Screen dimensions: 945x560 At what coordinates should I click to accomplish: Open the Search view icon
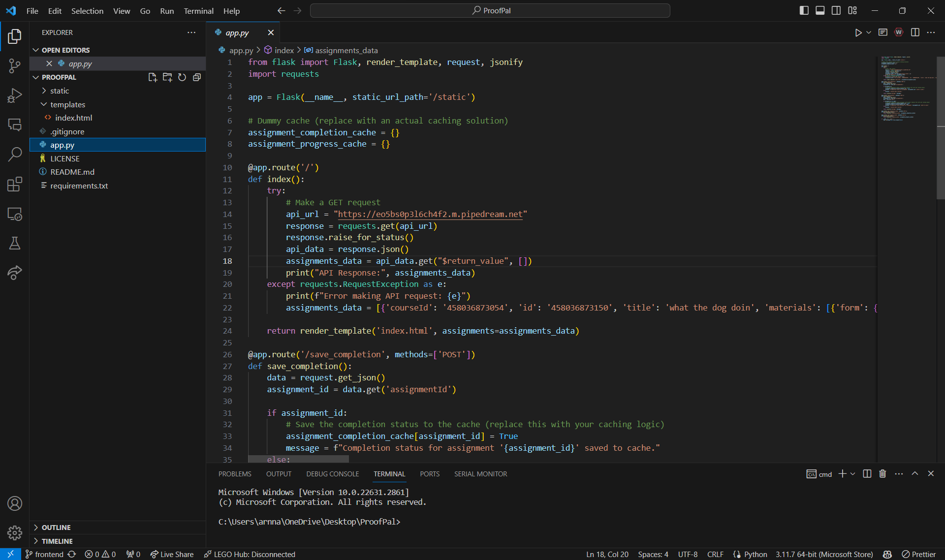click(x=15, y=154)
